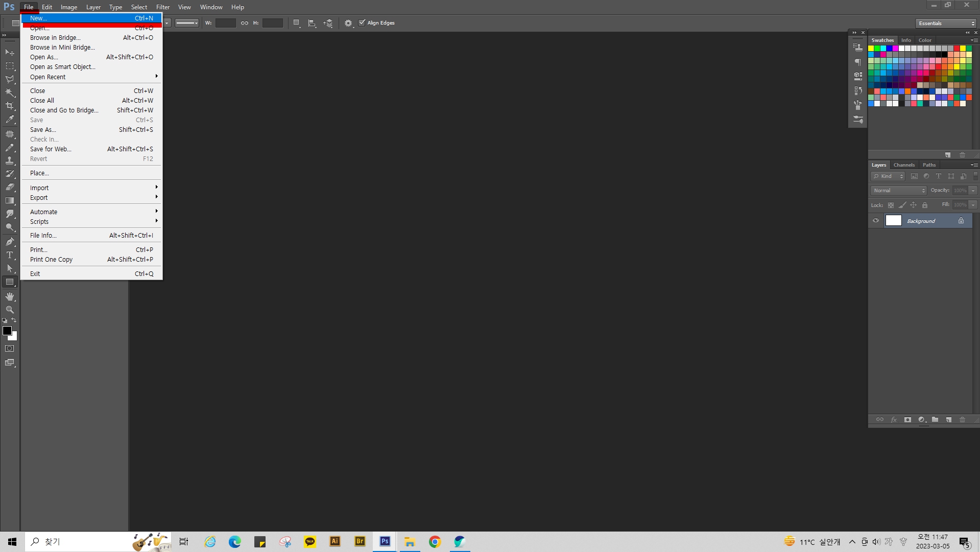Open the Kind filter dropdown
Screen dimensions: 980x552
(x=888, y=176)
